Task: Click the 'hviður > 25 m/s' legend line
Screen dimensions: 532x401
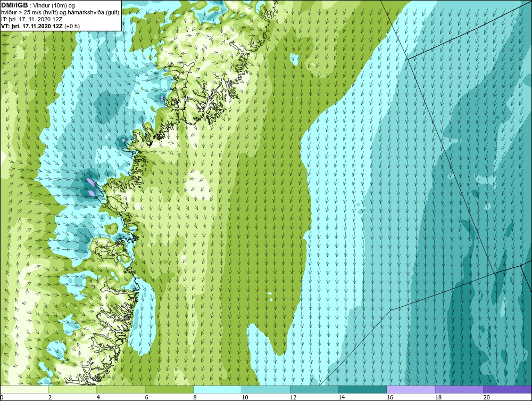Action: pyautogui.click(x=60, y=12)
